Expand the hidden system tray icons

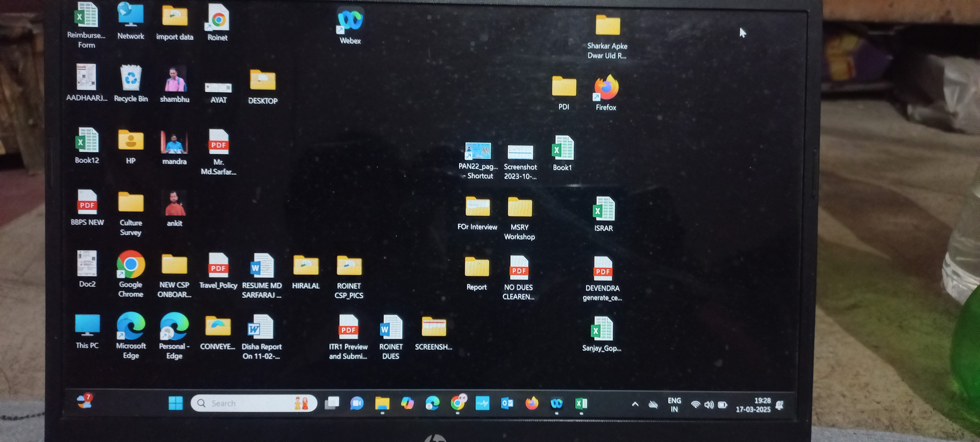tap(635, 404)
